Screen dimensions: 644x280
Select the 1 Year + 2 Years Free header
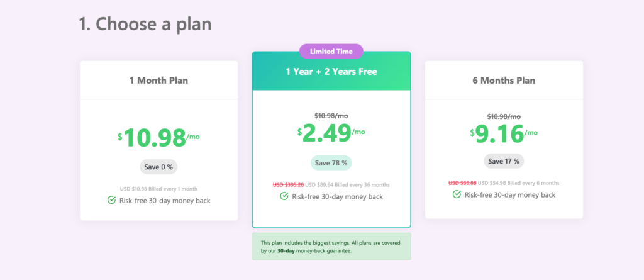pyautogui.click(x=331, y=72)
